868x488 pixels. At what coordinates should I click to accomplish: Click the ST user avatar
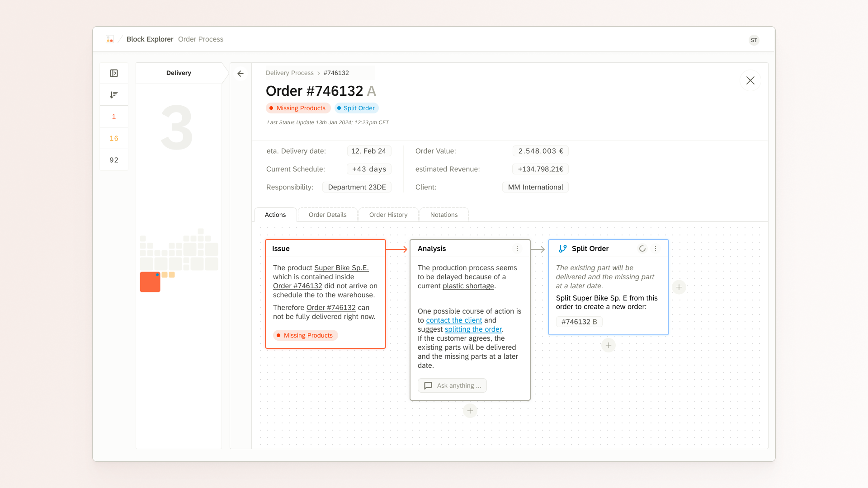click(x=754, y=40)
